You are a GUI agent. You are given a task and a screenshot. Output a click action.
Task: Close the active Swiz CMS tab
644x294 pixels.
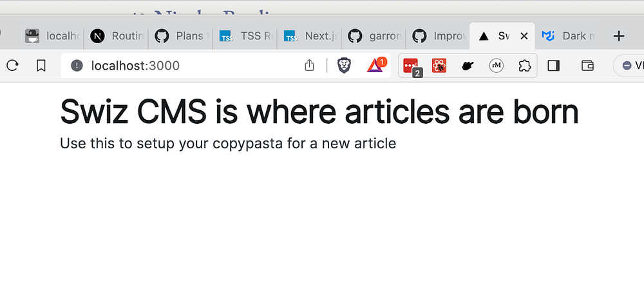coord(524,36)
